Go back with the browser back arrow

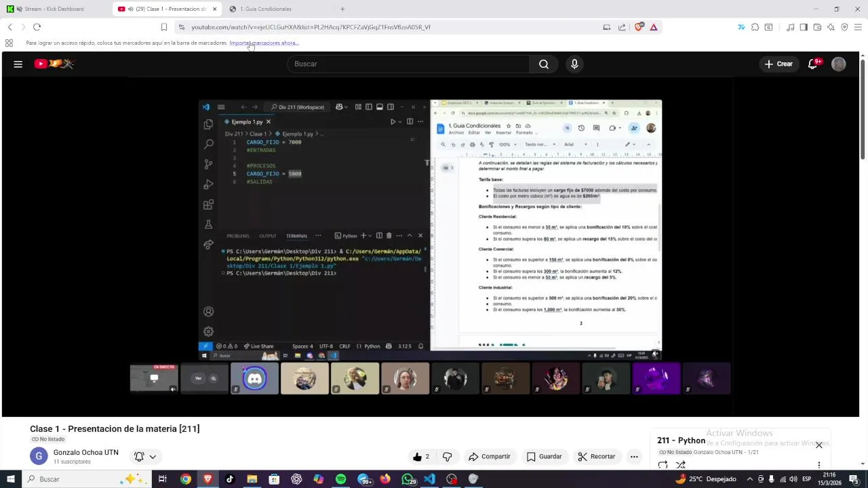pyautogui.click(x=9, y=27)
